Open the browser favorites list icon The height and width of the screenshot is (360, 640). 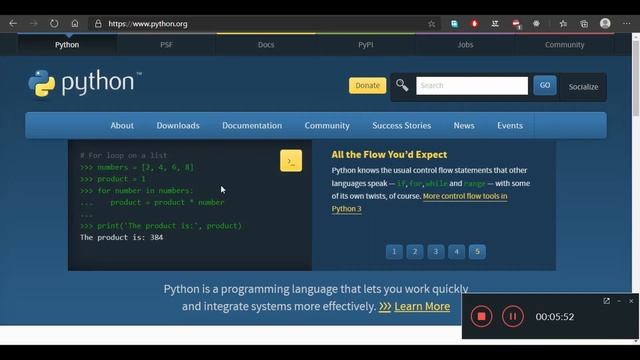tap(563, 24)
